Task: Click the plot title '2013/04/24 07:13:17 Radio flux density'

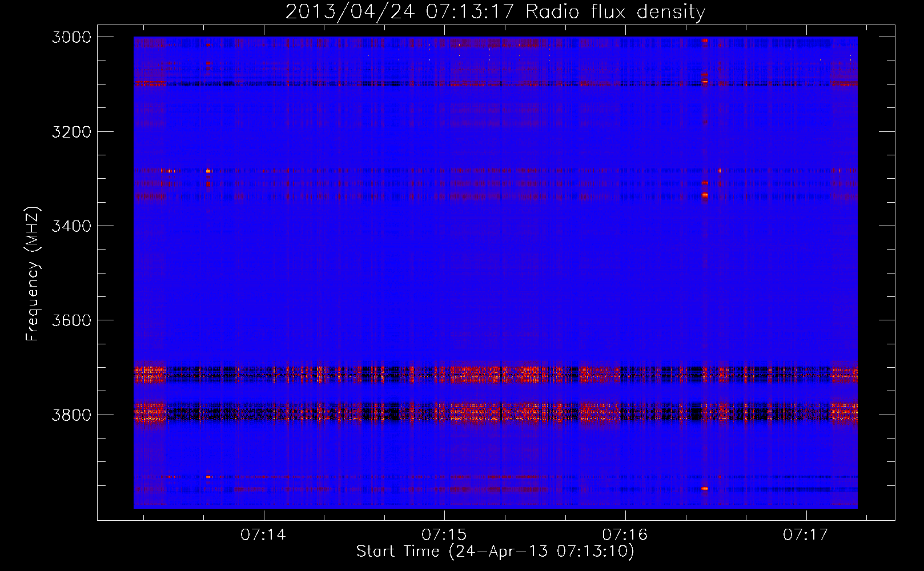Action: [495, 12]
